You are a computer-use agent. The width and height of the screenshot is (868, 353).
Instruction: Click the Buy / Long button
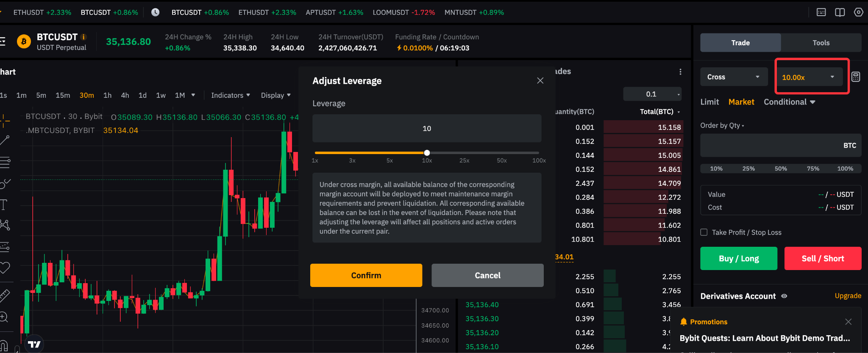[x=739, y=259]
